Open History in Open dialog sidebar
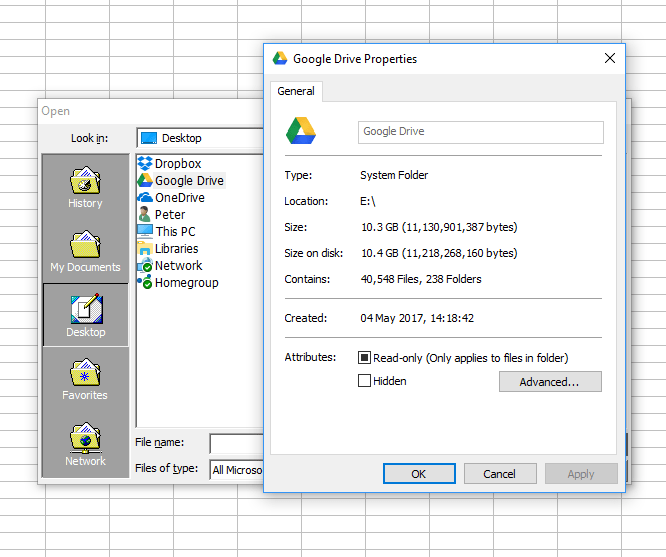Viewport: 666px width, 557px height. pos(85,187)
